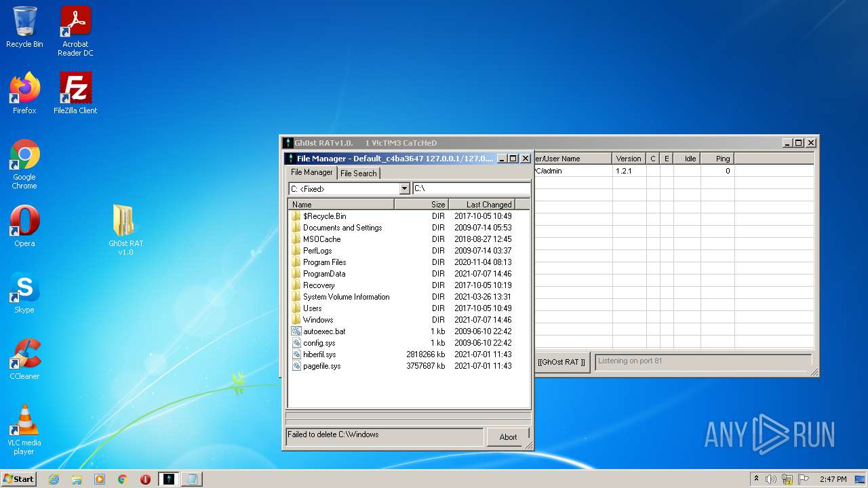Select the autoexec.bat file icon
Viewport: 868px width, 488px height.
click(x=296, y=331)
